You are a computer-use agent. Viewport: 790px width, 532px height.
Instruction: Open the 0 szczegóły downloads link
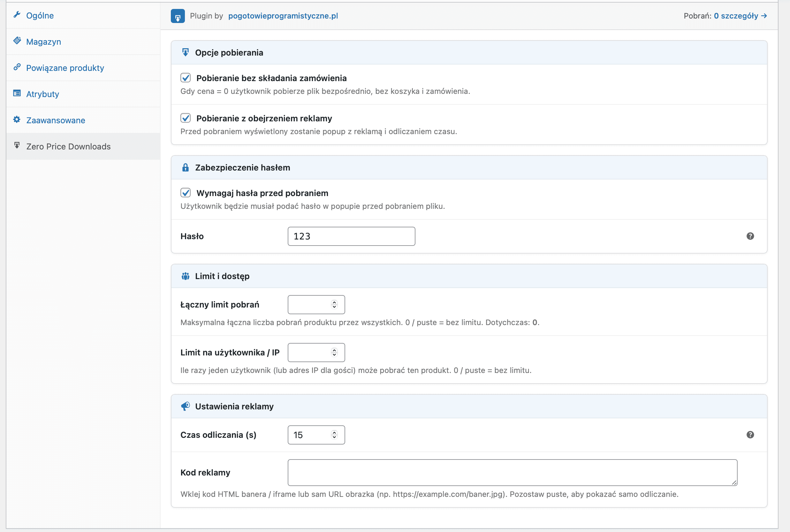(740, 16)
